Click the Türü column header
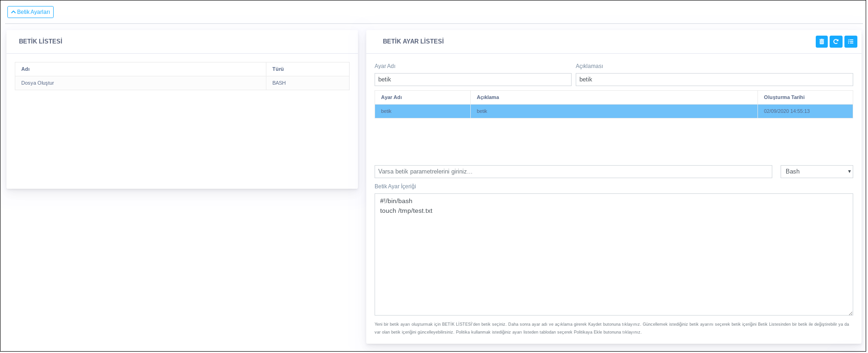 (x=278, y=69)
